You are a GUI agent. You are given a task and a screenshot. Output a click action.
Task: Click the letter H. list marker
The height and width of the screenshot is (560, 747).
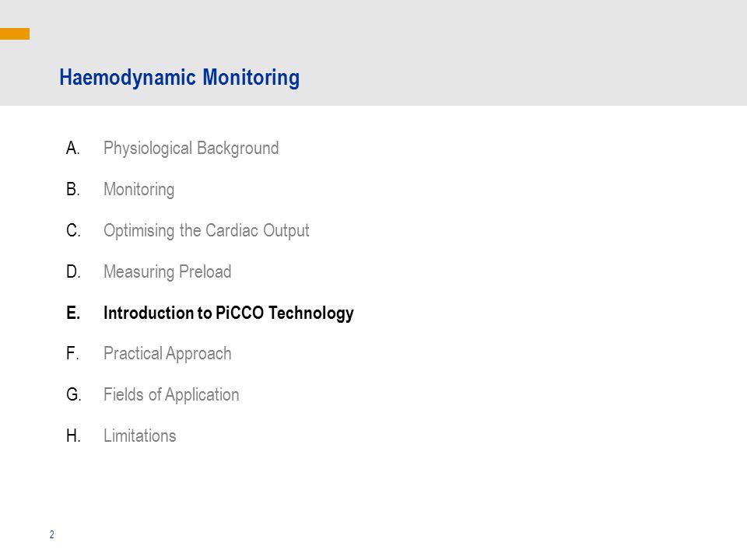pos(73,436)
